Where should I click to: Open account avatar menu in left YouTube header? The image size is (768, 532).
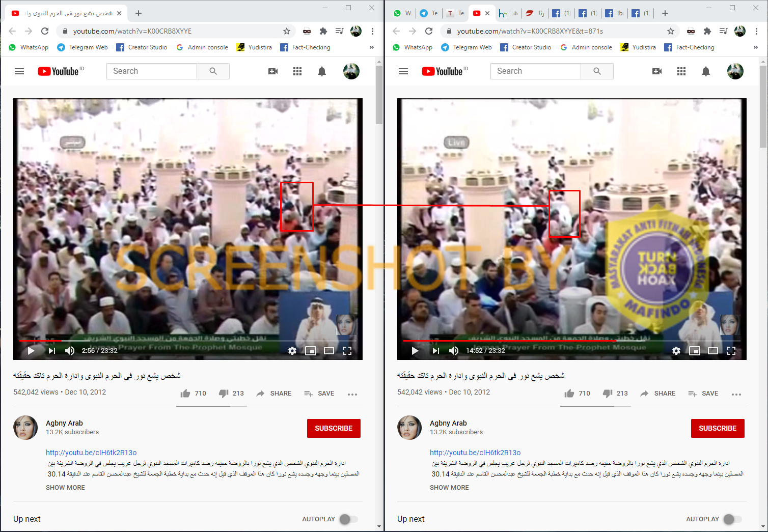pyautogui.click(x=351, y=71)
